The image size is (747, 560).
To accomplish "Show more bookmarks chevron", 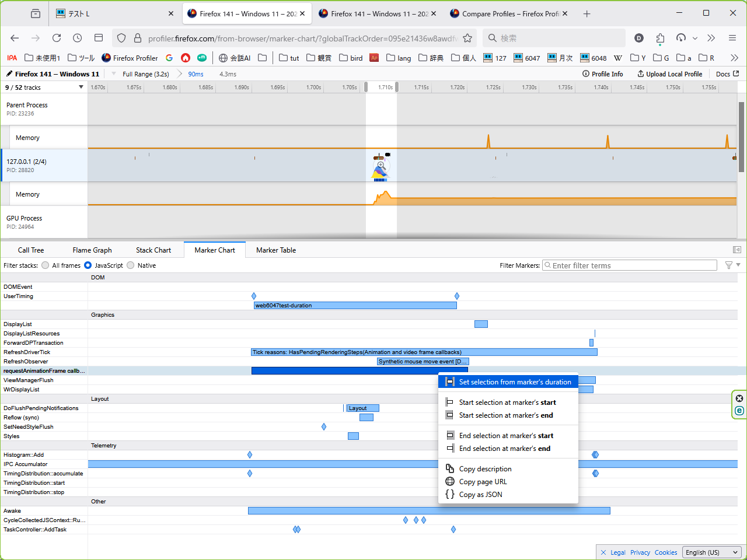I will point(734,58).
